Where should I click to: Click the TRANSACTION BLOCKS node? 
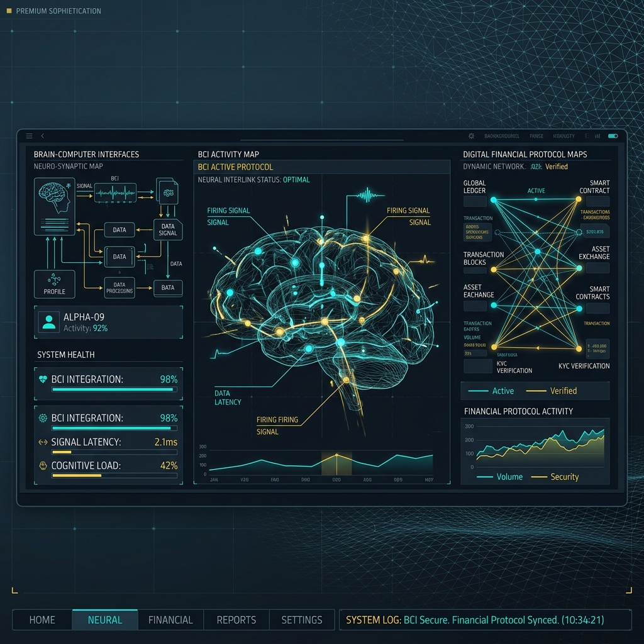[x=494, y=270]
